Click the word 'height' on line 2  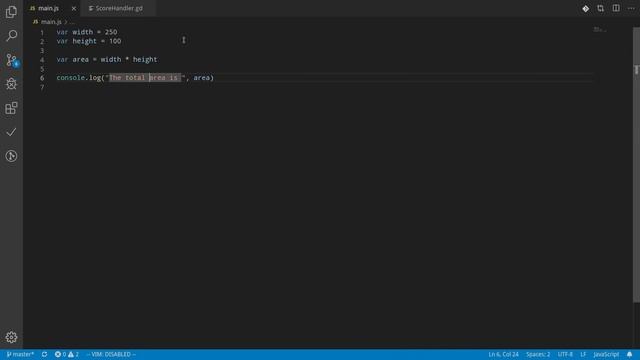tap(84, 41)
